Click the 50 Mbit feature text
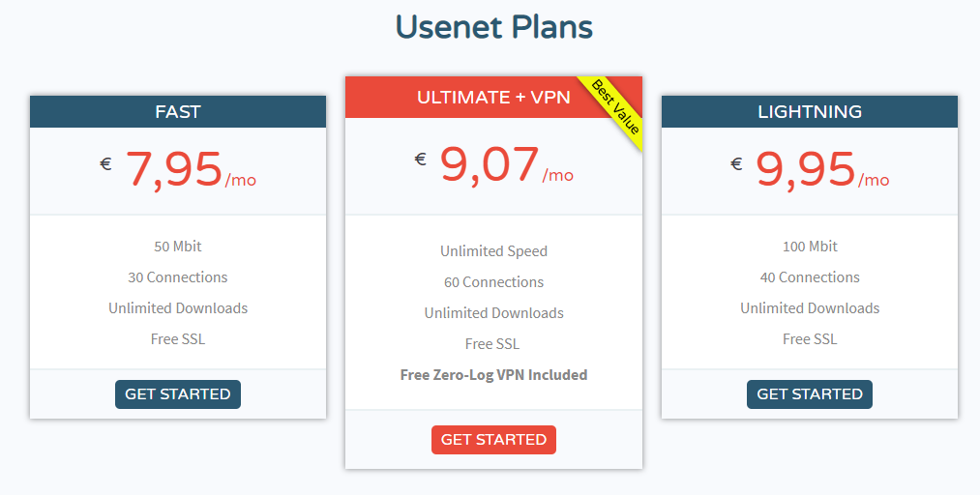The height and width of the screenshot is (495, 980). (178, 247)
